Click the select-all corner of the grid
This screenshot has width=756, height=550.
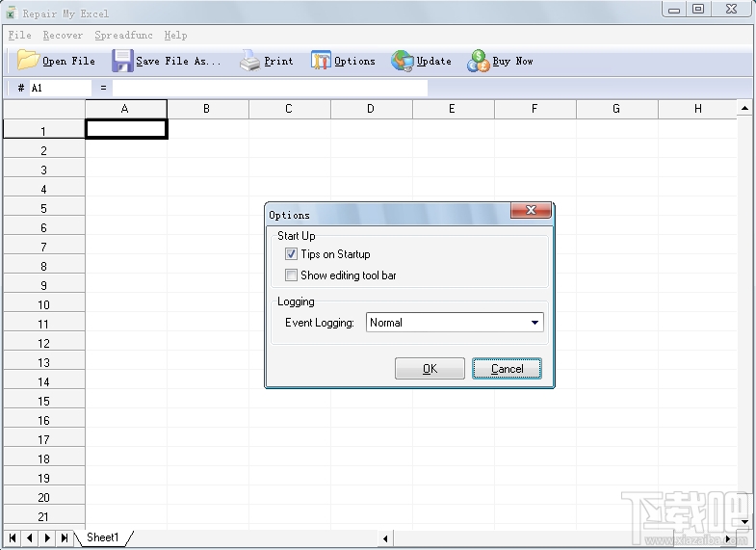[x=44, y=109]
